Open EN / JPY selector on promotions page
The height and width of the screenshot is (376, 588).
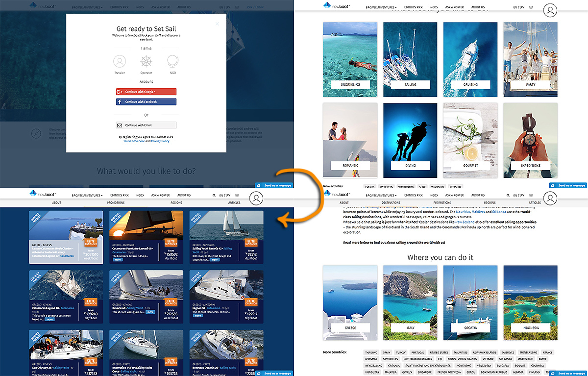[x=225, y=195]
